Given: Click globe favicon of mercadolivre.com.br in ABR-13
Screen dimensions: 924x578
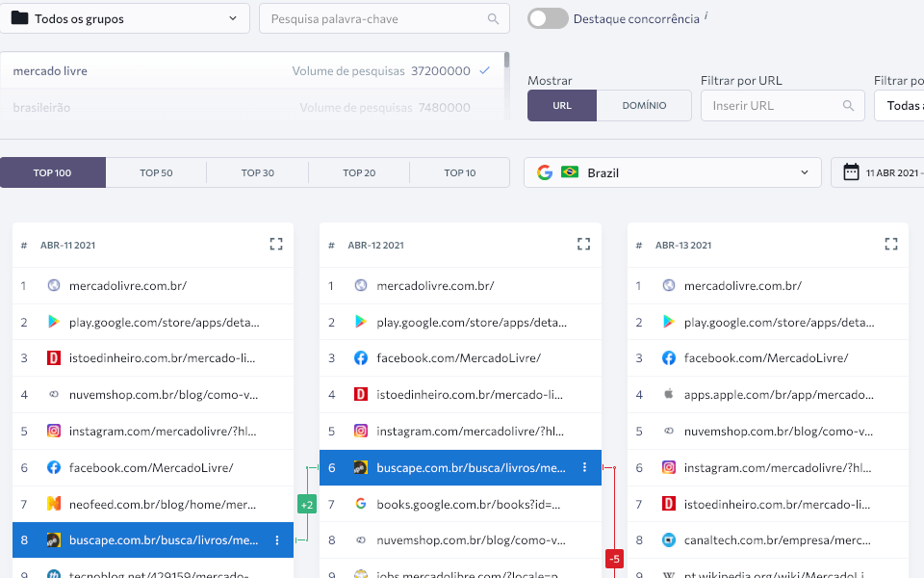Looking at the screenshot, I should click(x=669, y=285).
